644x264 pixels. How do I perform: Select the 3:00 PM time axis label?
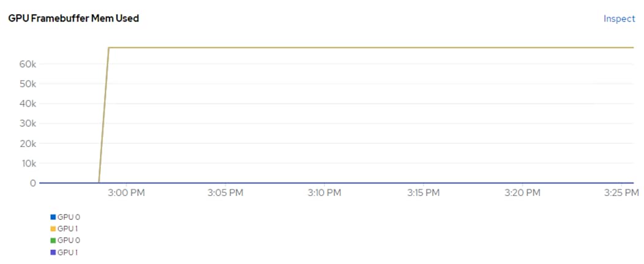(x=127, y=193)
